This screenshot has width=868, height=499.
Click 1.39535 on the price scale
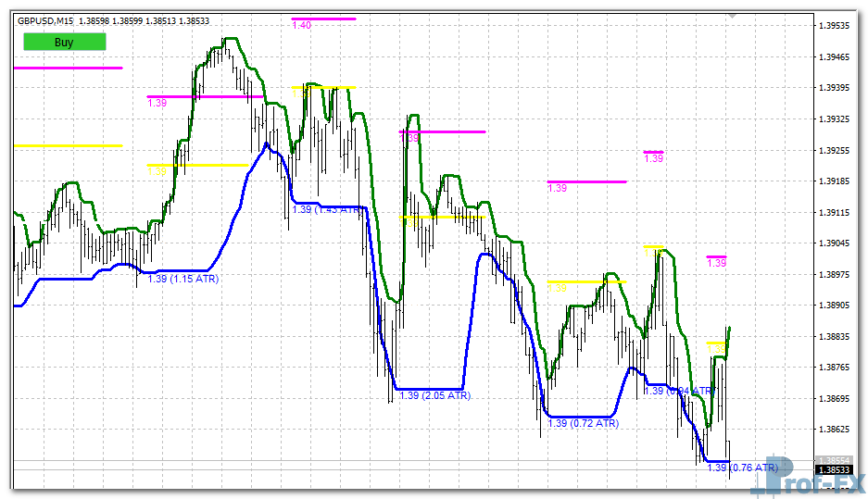click(x=837, y=26)
